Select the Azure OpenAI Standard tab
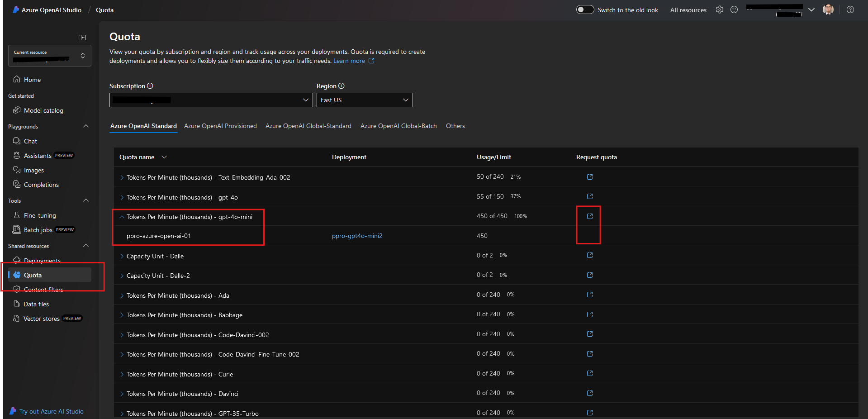 (x=143, y=126)
